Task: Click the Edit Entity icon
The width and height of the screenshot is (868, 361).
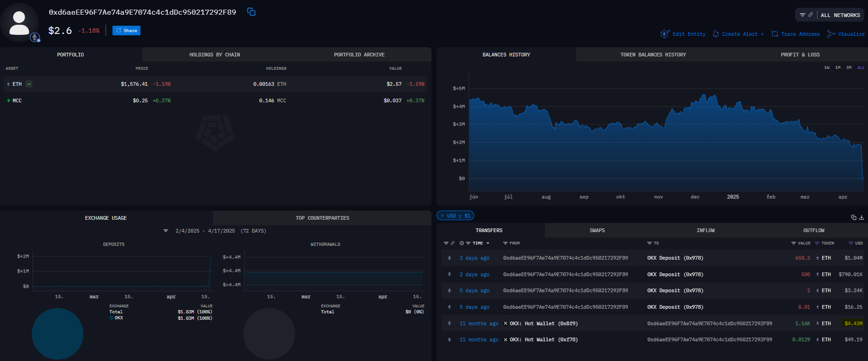Action: pyautogui.click(x=665, y=34)
